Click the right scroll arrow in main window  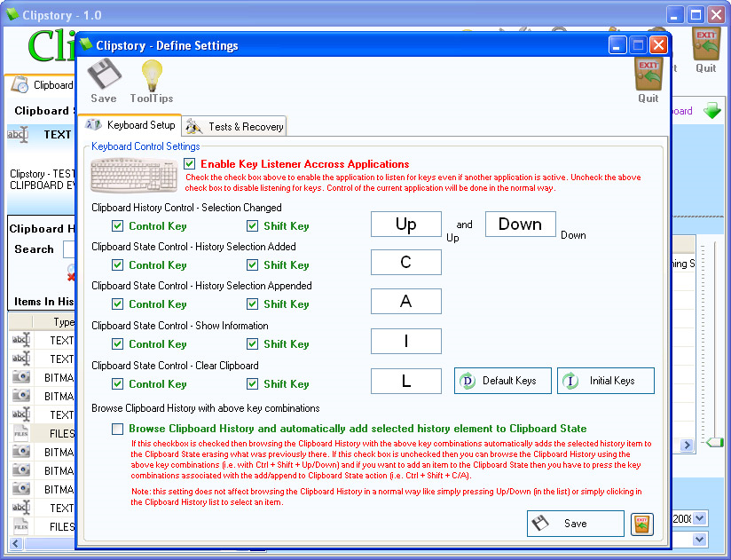687,445
